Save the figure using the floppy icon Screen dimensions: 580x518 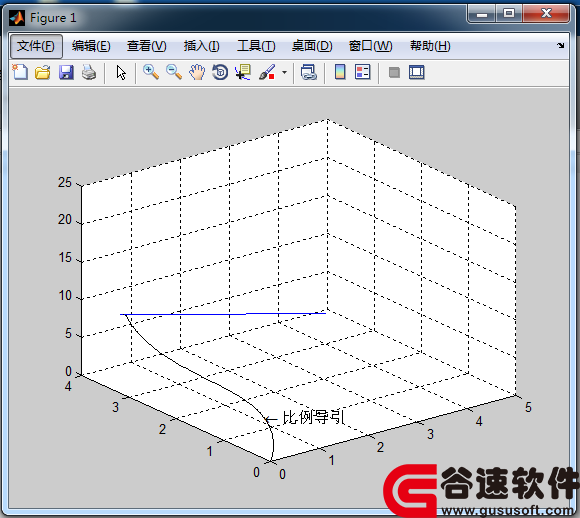coord(66,72)
